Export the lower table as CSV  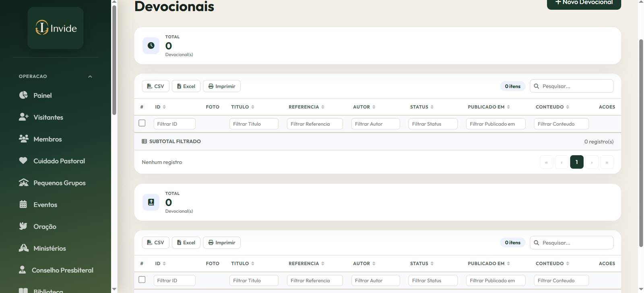pos(156,243)
